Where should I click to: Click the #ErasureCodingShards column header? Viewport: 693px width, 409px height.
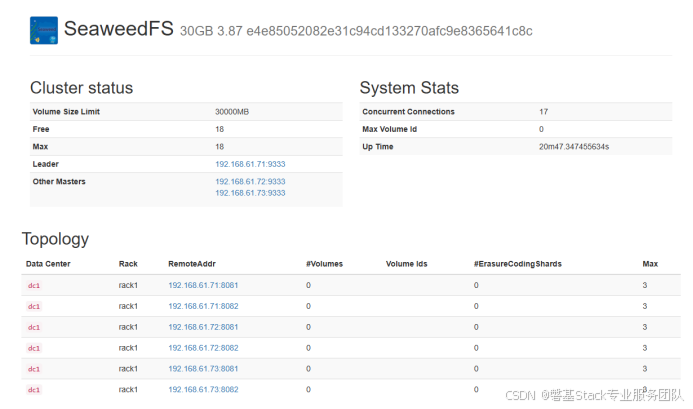(x=518, y=264)
